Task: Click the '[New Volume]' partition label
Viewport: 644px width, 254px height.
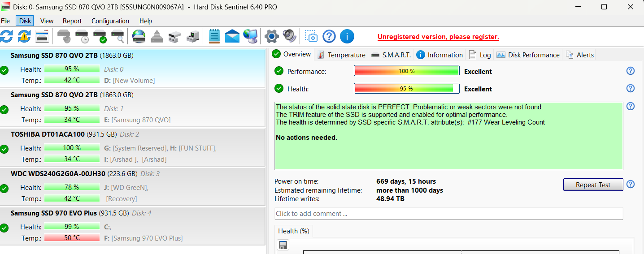Action: pos(134,81)
